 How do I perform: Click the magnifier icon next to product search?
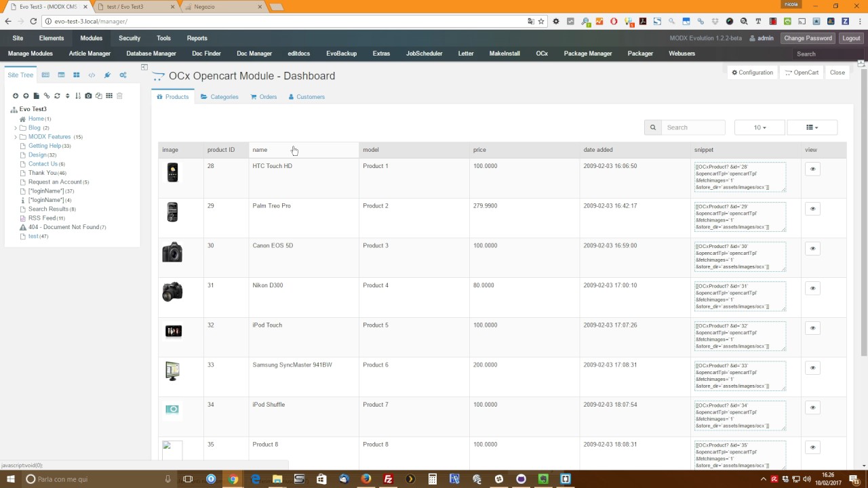[653, 127]
